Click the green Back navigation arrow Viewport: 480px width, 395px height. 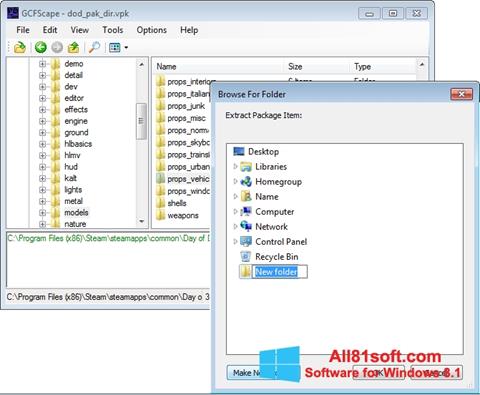[x=41, y=47]
